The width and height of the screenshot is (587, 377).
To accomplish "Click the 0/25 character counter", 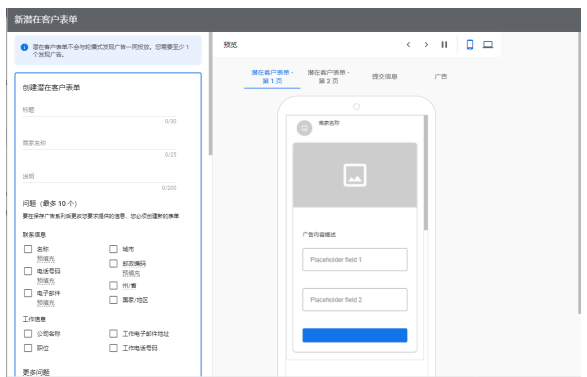I will click(x=170, y=155).
